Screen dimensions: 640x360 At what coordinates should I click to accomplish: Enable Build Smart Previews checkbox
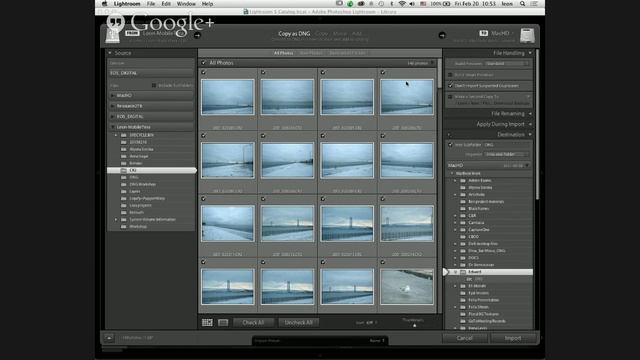(450, 75)
